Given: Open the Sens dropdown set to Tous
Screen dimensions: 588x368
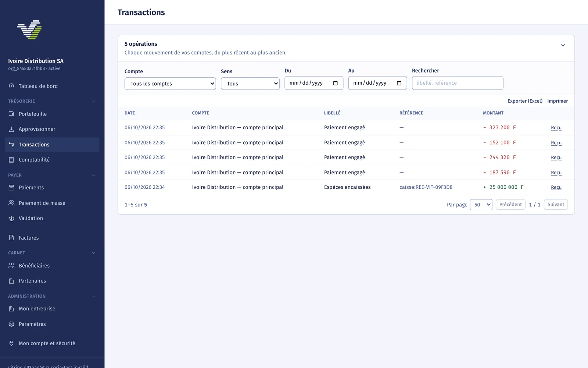Looking at the screenshot, I should (250, 84).
